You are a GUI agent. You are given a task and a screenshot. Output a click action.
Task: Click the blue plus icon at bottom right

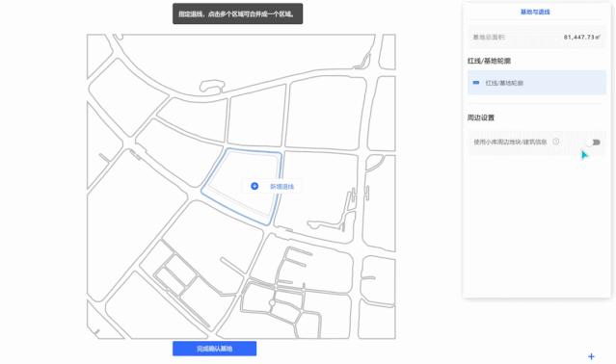tap(591, 356)
